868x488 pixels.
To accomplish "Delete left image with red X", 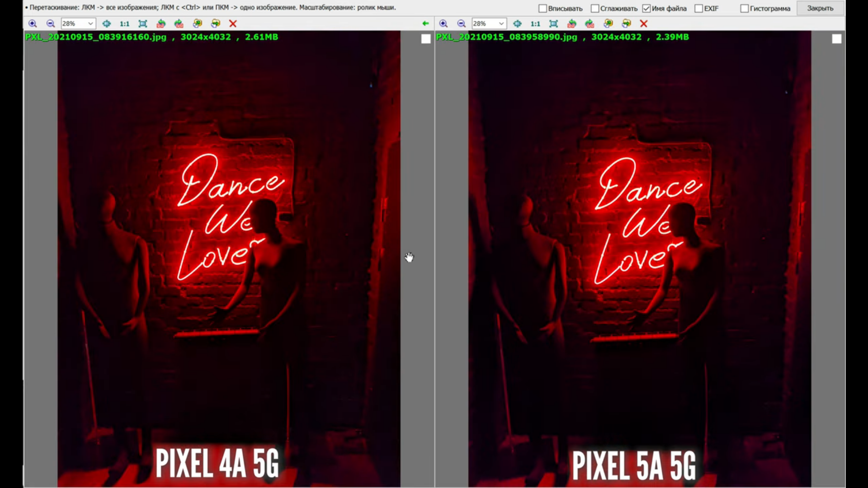I will click(x=233, y=23).
